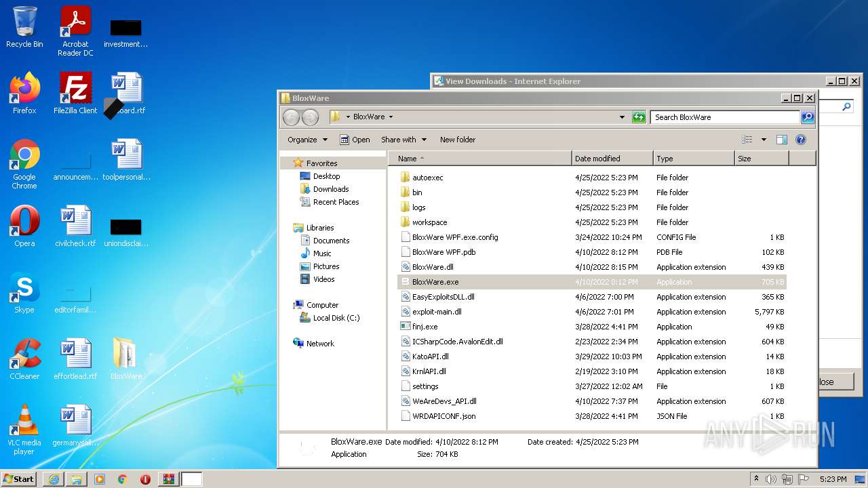The image size is (868, 488).
Task: Click the volume icon in system tray
Action: [x=771, y=479]
